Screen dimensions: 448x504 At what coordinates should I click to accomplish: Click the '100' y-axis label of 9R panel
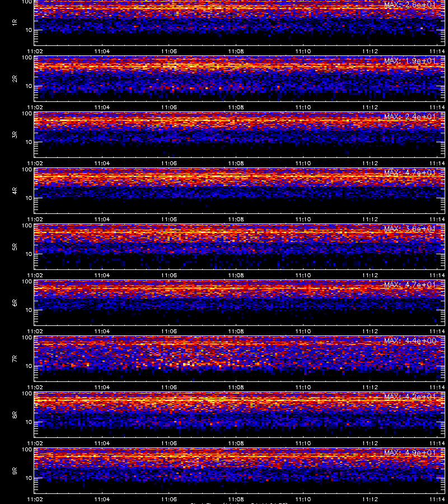(27, 450)
